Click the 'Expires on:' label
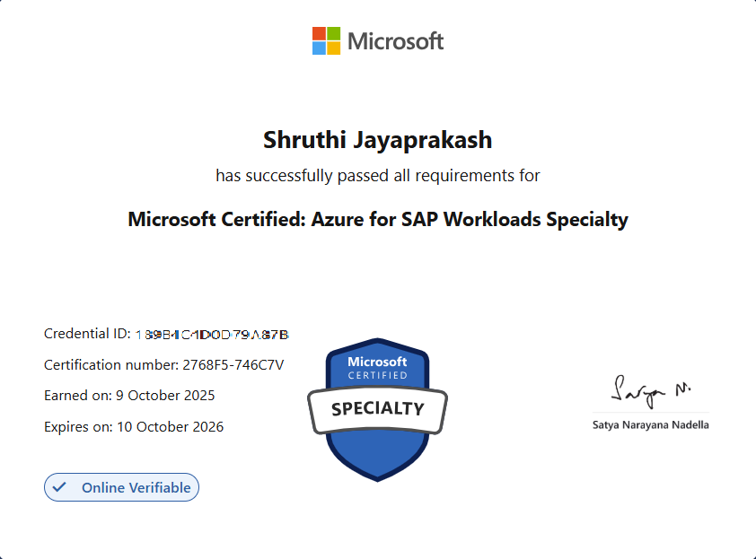 (x=79, y=426)
